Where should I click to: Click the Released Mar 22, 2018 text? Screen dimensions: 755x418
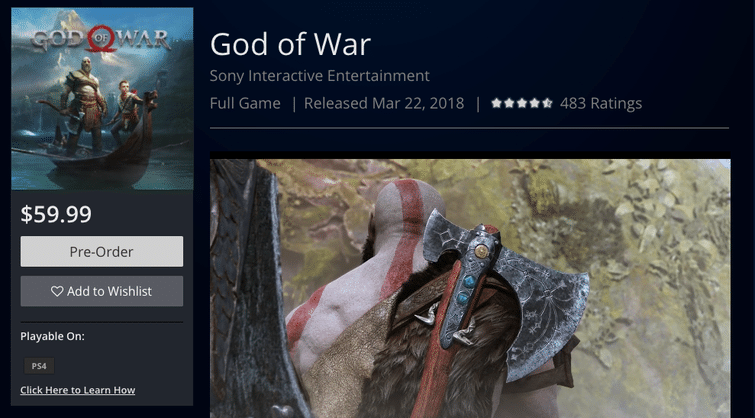click(x=384, y=103)
